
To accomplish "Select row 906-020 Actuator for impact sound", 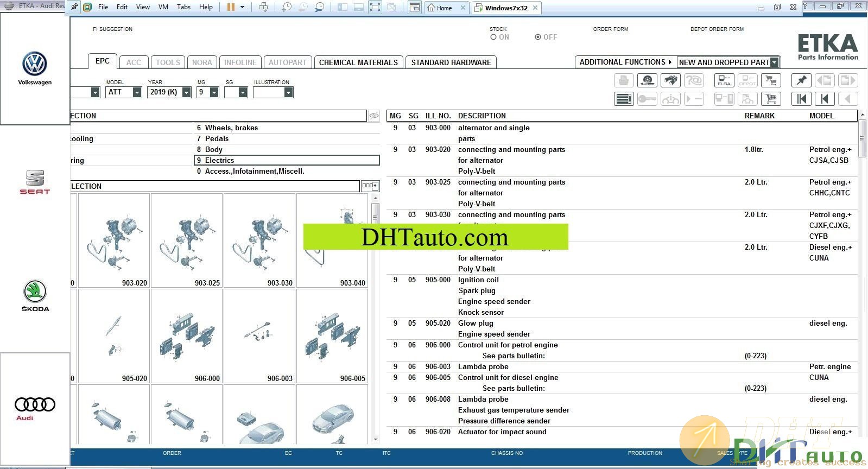I will click(622, 432).
